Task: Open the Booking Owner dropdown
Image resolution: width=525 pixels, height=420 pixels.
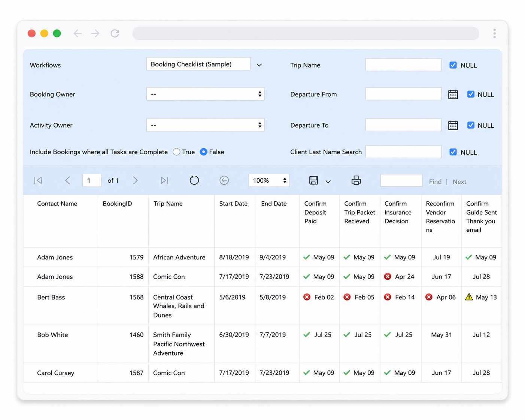Action: tap(205, 94)
